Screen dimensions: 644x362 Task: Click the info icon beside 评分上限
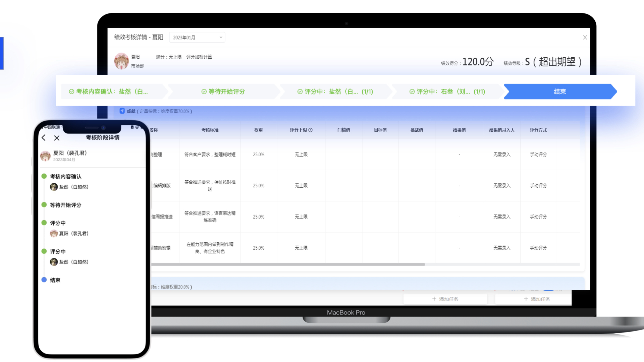[x=311, y=130]
